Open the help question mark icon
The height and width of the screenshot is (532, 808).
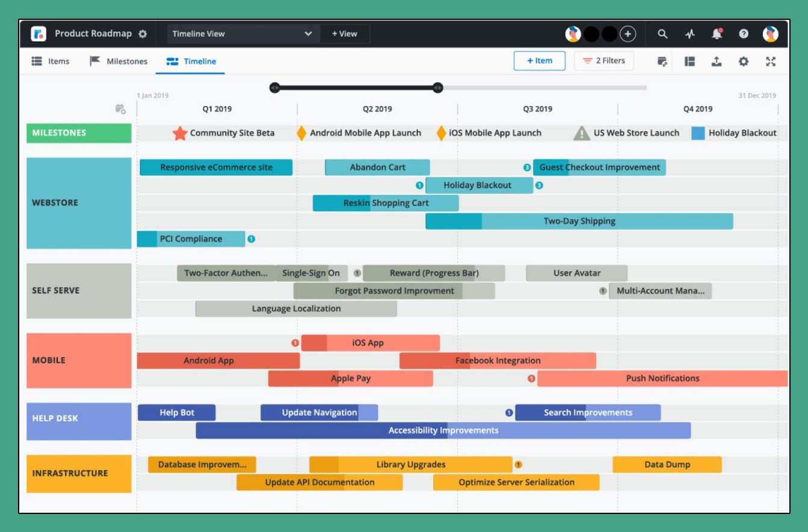[744, 34]
